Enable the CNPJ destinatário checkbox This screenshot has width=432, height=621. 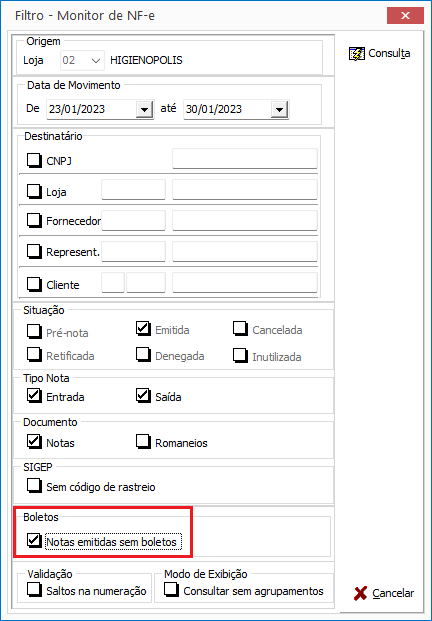34,160
